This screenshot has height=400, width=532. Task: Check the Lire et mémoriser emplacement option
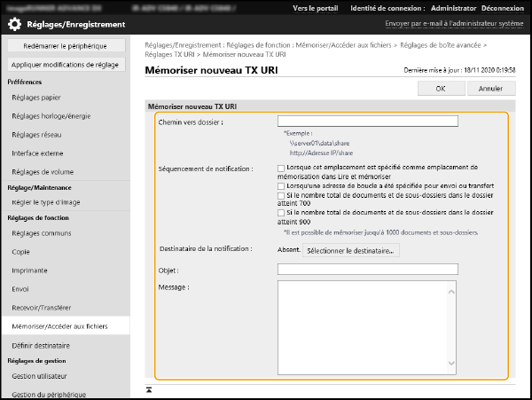[x=281, y=167]
